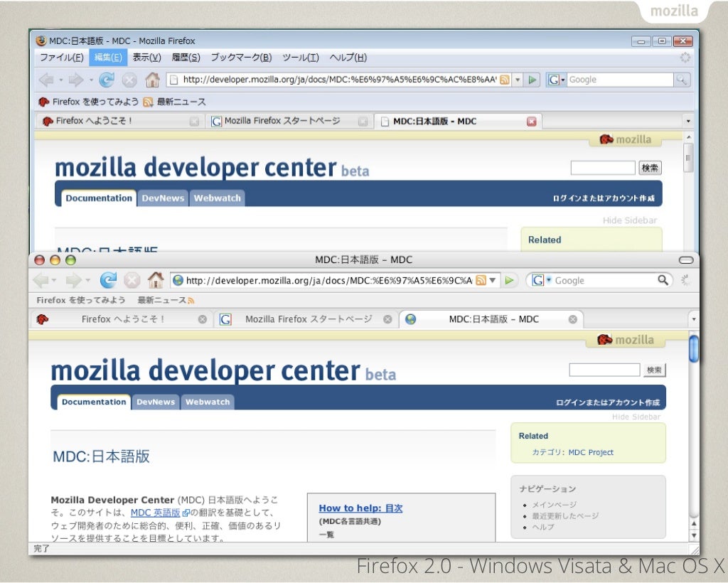Click ログインまたはアカウント作成 link in Mac window
Viewport: 728px width, 583px height.
click(608, 402)
